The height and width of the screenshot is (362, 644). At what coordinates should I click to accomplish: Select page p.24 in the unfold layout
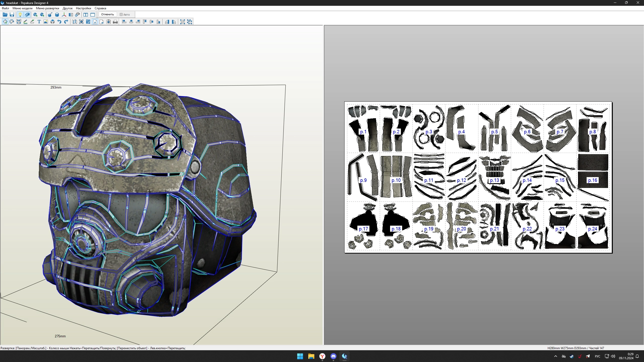[593, 226]
